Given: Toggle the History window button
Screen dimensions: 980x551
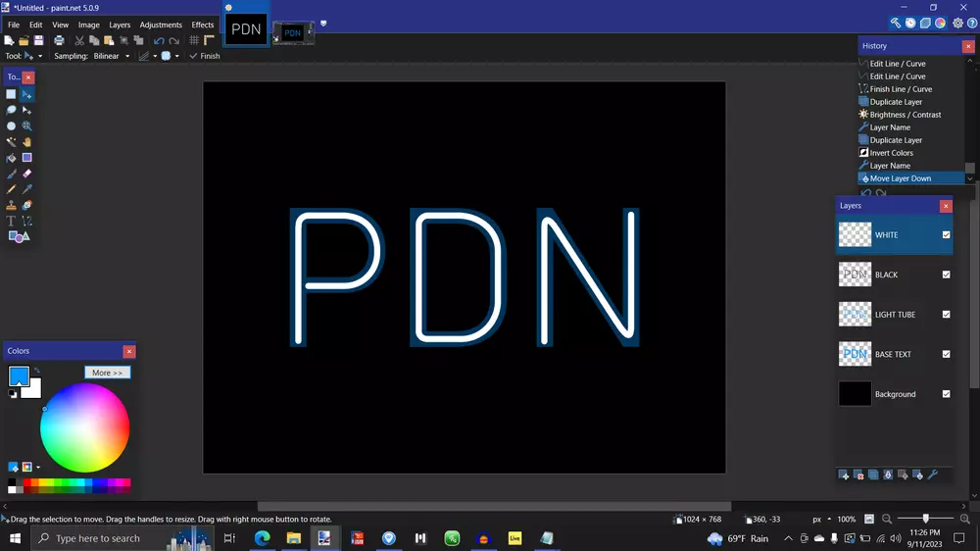Looking at the screenshot, I should coord(910,24).
